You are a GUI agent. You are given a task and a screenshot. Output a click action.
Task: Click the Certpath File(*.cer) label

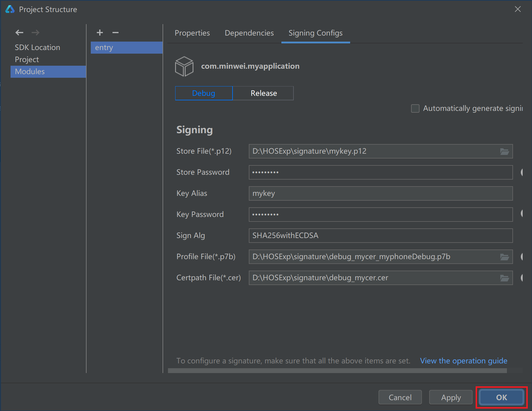tap(208, 278)
